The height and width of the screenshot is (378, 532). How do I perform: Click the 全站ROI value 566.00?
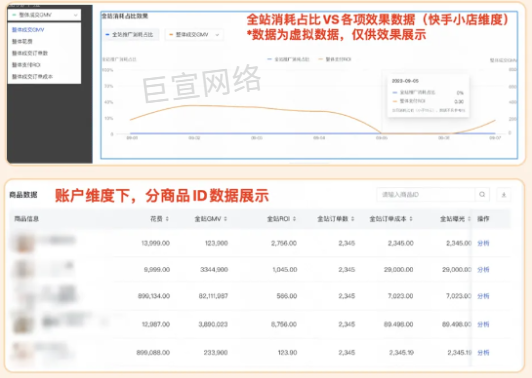[287, 296]
